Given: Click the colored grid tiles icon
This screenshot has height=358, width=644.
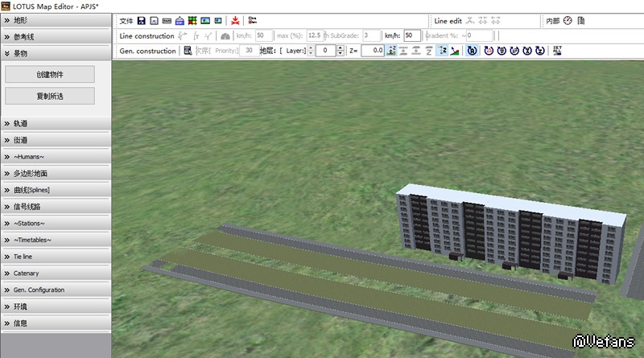Looking at the screenshot, I should click(x=192, y=20).
